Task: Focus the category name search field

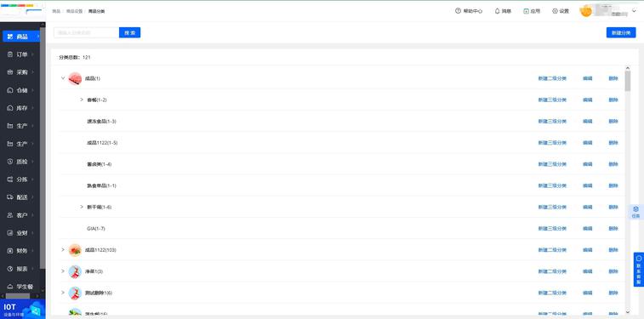Action: point(86,33)
